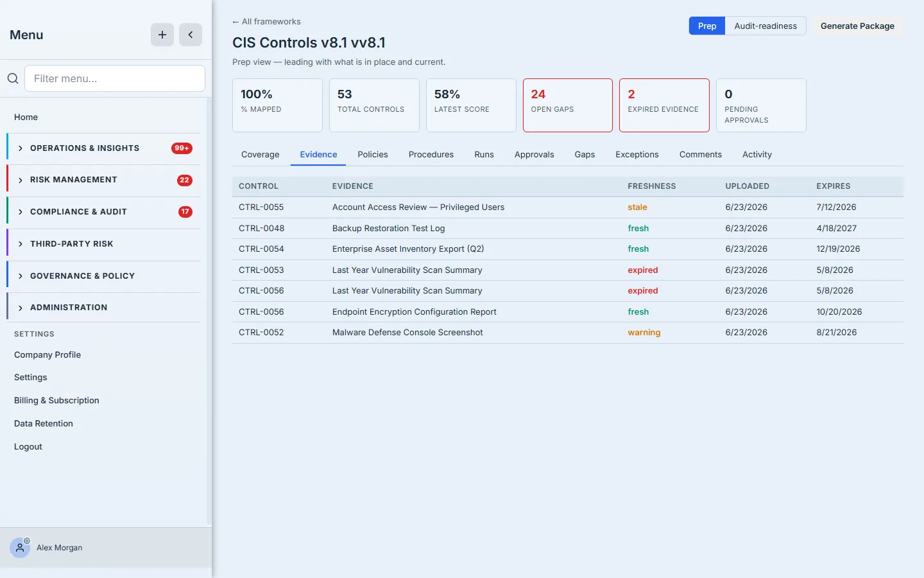Viewport: 924px width, 578px height.
Task: Open Home in the sidebar
Action: pos(26,118)
